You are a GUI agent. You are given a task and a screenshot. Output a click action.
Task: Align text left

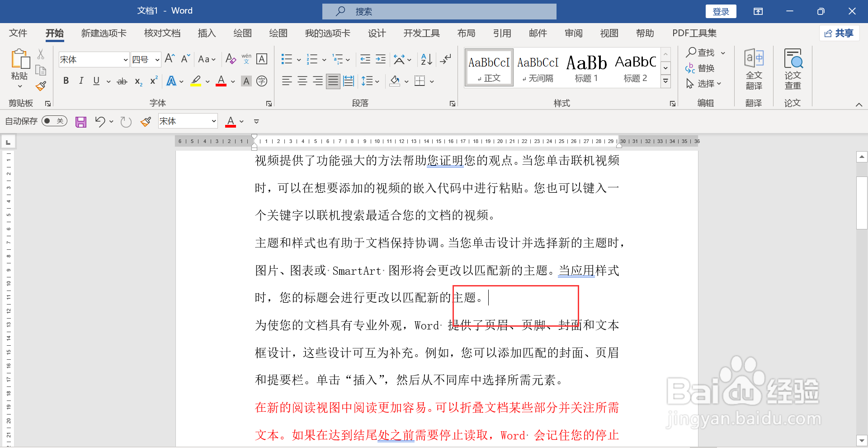click(287, 81)
